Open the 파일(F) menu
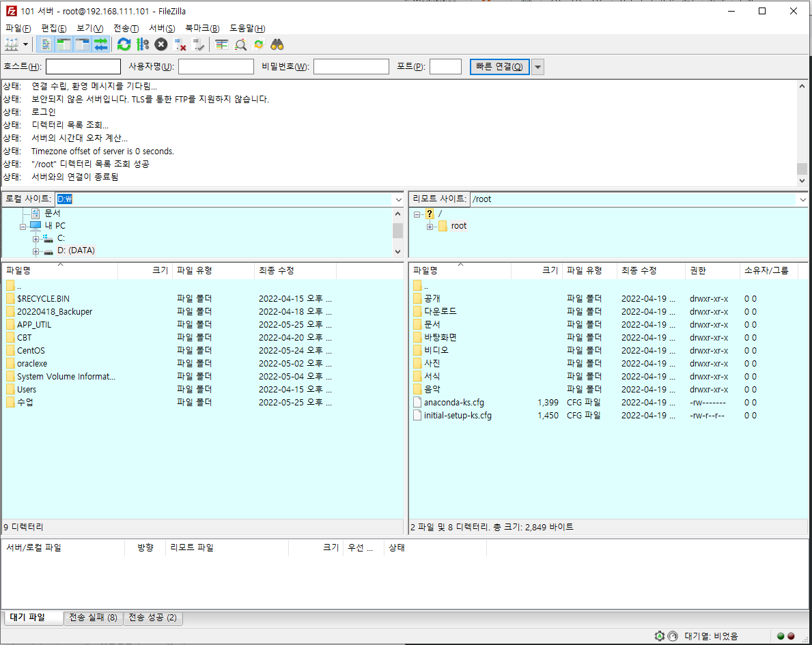Screen dimensions: 812x645 pos(18,29)
